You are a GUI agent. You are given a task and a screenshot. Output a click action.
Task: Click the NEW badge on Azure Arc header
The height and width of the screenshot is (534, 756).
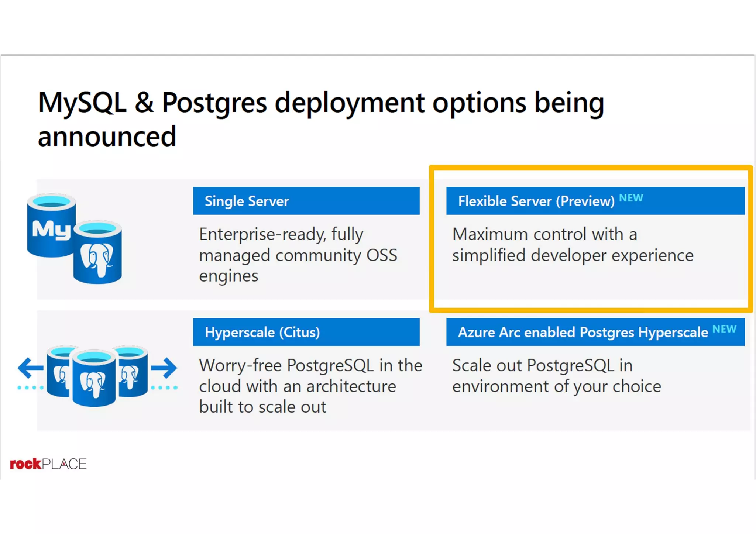724,329
